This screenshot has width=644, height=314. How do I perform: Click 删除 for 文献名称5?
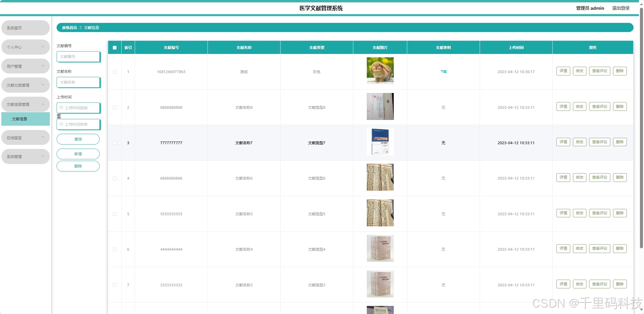click(x=620, y=213)
